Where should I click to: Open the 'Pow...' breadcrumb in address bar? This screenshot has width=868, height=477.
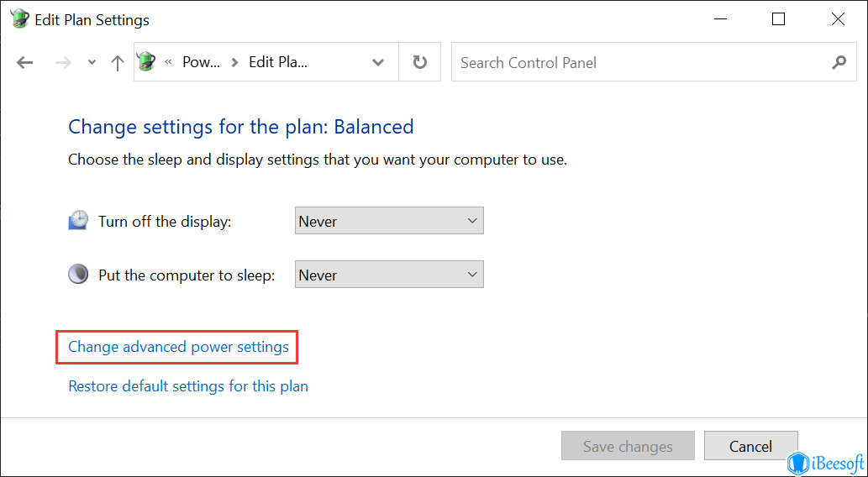click(x=202, y=62)
